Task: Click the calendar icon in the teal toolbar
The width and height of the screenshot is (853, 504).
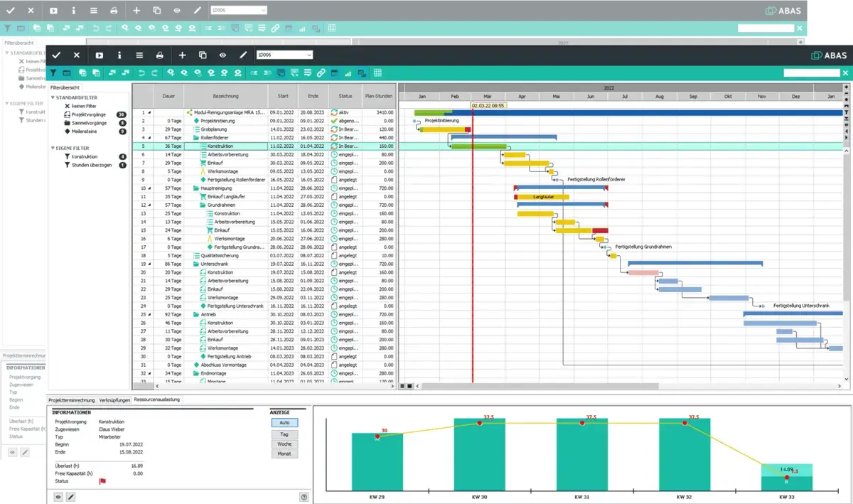Action: (x=334, y=73)
